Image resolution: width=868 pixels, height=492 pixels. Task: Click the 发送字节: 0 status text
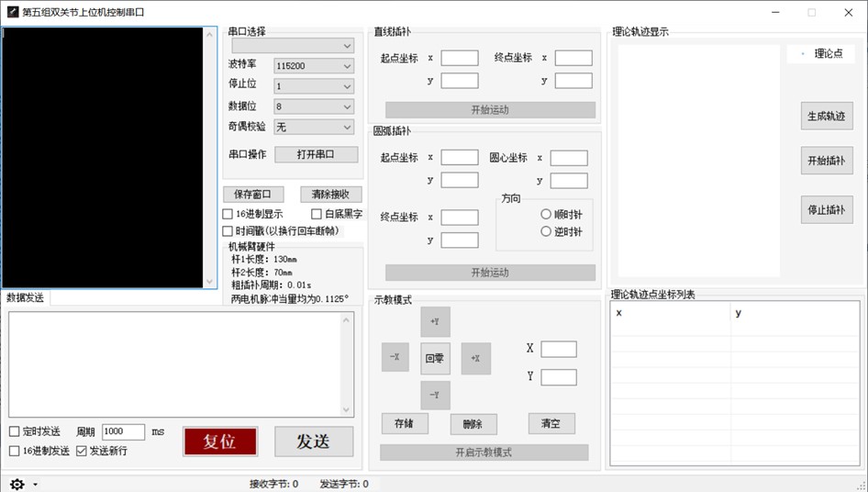click(344, 485)
